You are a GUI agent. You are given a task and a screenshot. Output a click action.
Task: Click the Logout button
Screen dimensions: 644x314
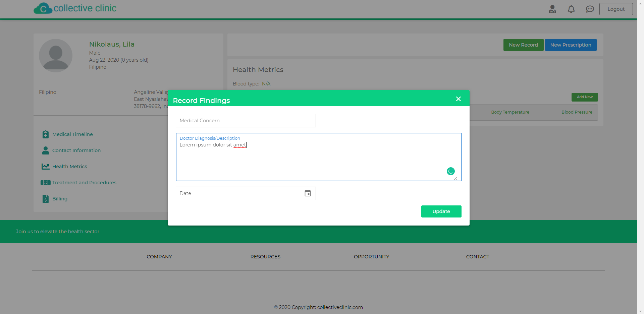tap(616, 9)
